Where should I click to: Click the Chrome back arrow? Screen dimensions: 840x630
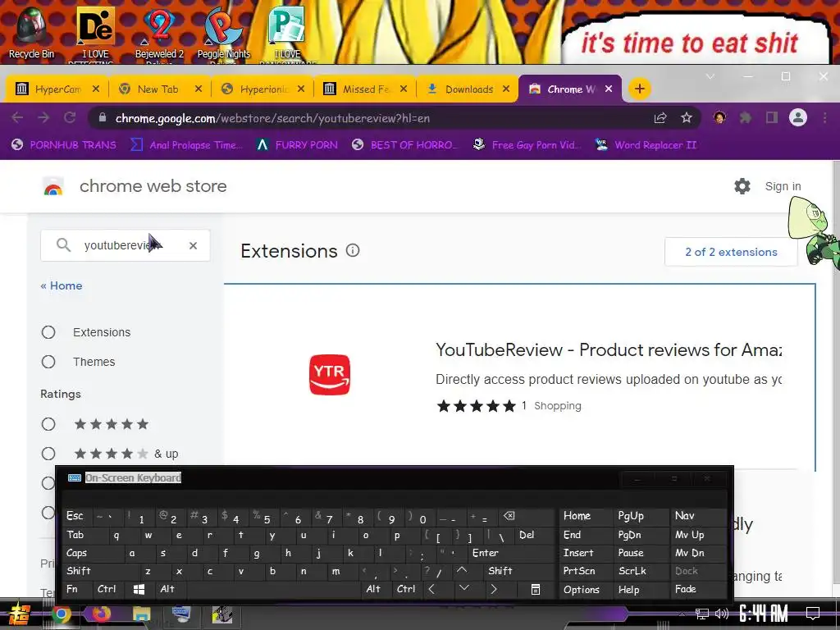point(17,118)
